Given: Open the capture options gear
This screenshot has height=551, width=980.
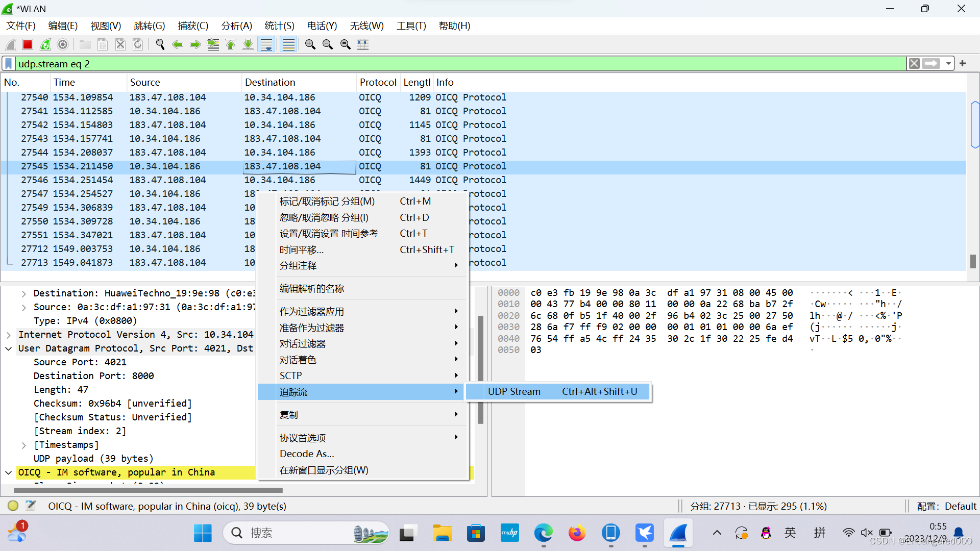Looking at the screenshot, I should tap(63, 45).
